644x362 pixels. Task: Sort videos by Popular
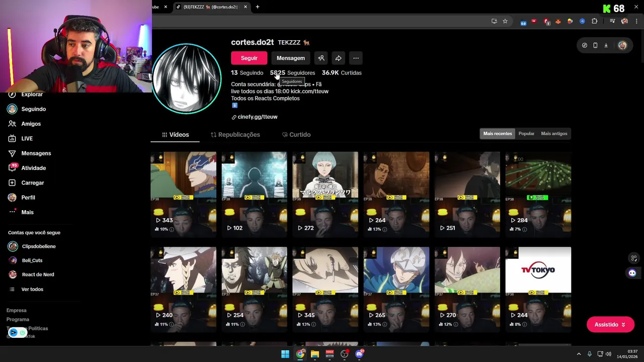(x=526, y=134)
